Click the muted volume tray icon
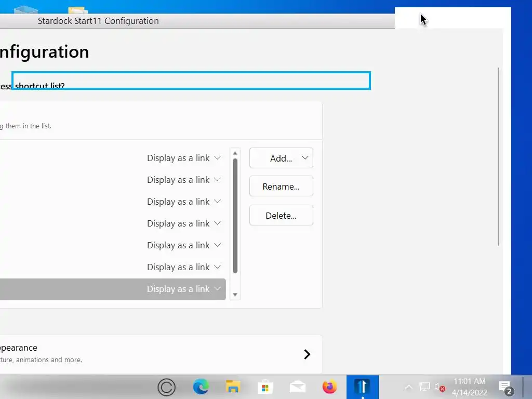 440,387
